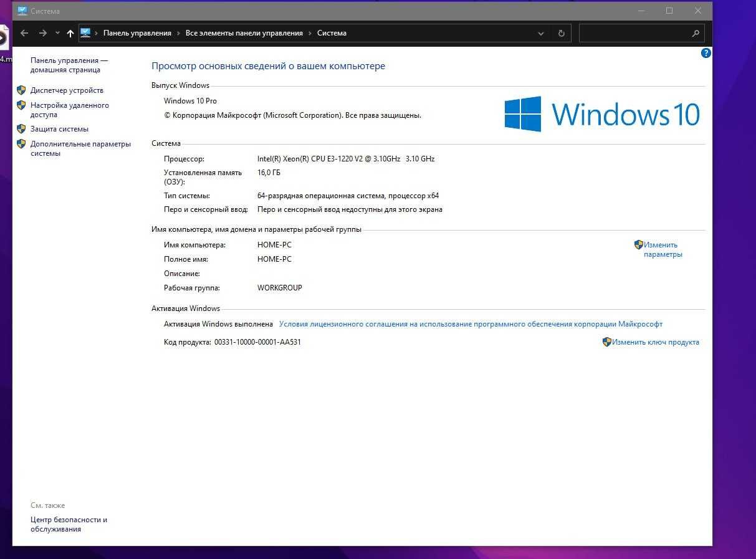Open the address bar history dropdown
The image size is (756, 559).
[540, 33]
